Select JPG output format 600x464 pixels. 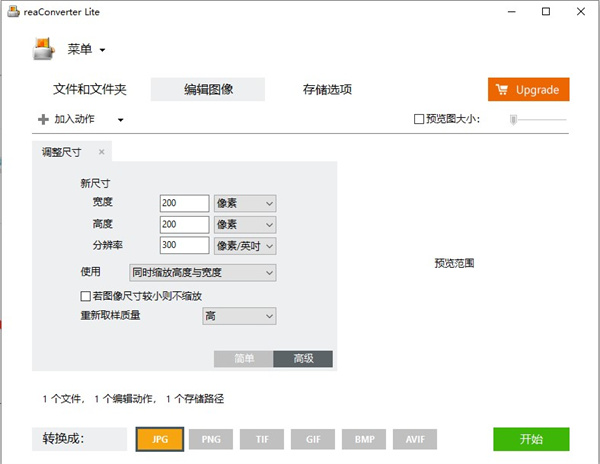pos(160,438)
